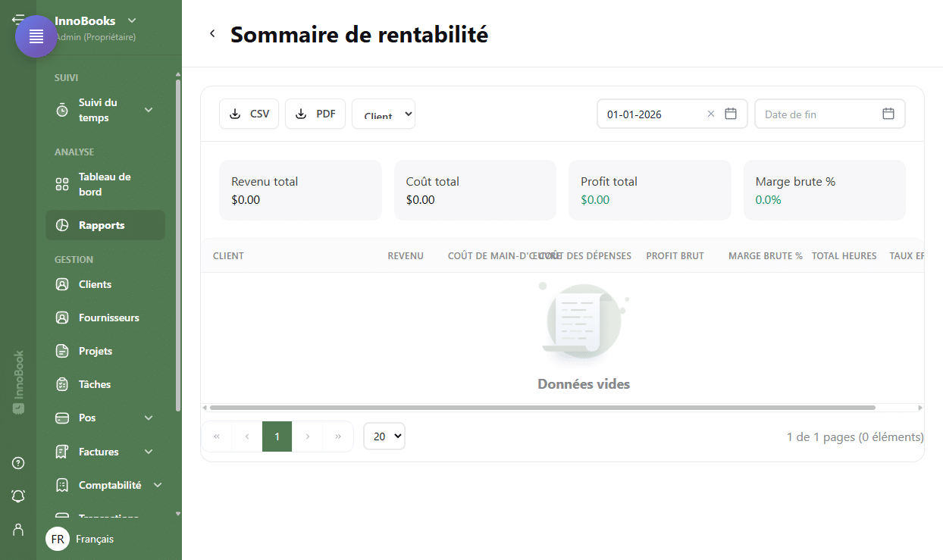This screenshot has width=943, height=560.
Task: Click the Profit total card
Action: coord(650,190)
